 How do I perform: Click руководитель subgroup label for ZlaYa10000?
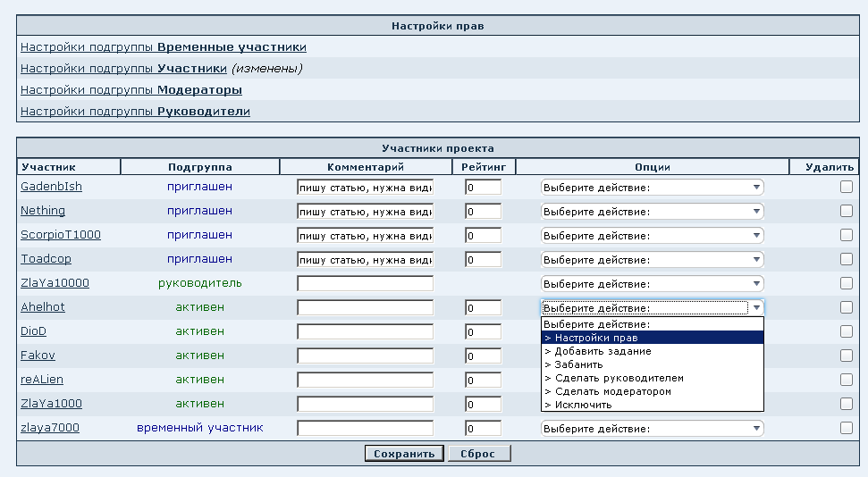[200, 283]
